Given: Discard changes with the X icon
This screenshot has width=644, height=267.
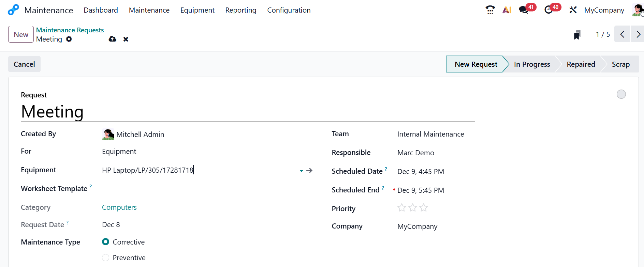Looking at the screenshot, I should [126, 39].
